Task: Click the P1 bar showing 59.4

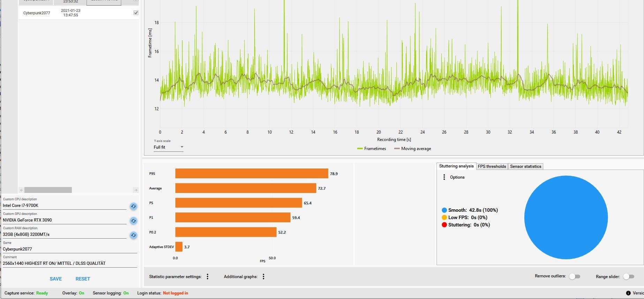Action: tap(233, 217)
